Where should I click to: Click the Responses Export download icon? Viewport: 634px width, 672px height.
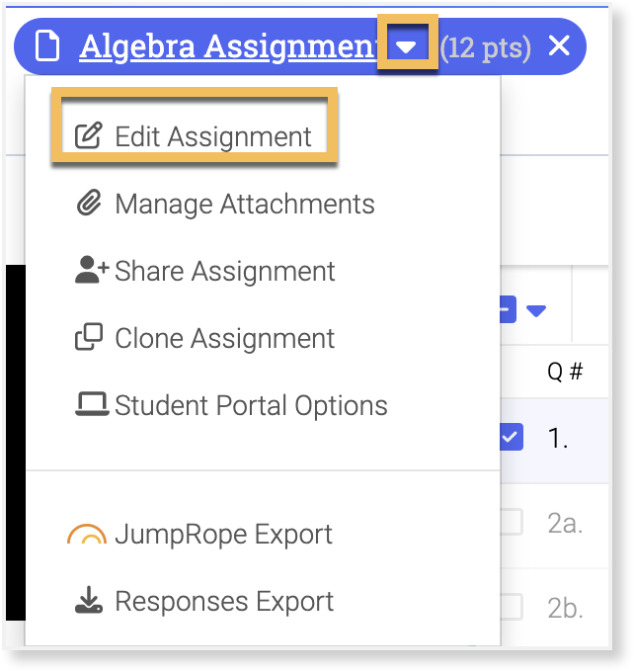pos(89,602)
